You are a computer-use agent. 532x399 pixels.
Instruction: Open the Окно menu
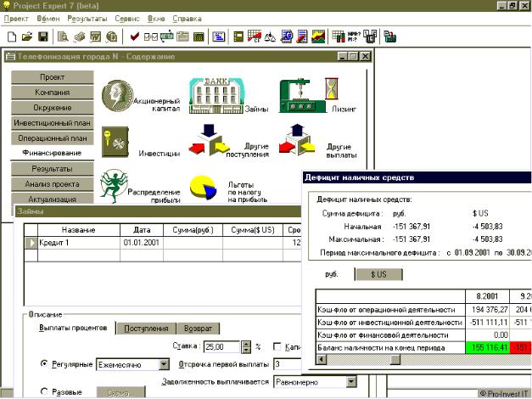[156, 19]
